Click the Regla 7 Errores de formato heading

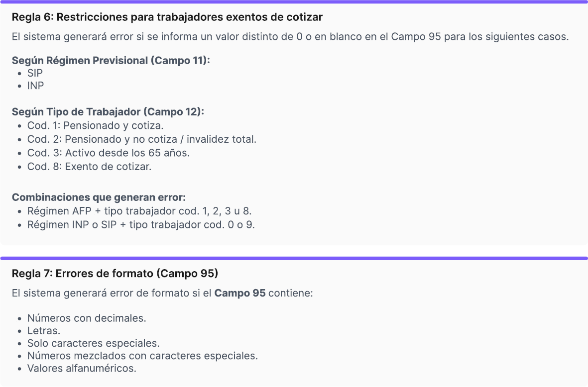(115, 274)
